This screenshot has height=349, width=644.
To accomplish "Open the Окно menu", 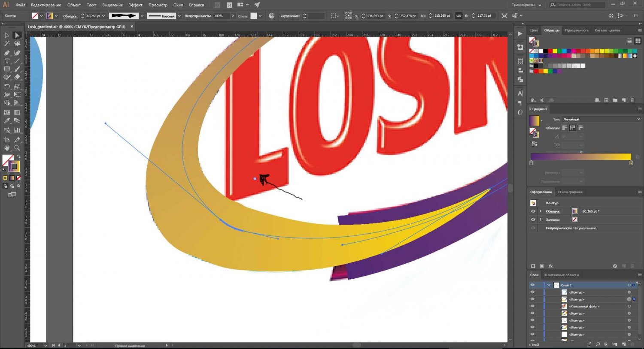I will click(178, 5).
